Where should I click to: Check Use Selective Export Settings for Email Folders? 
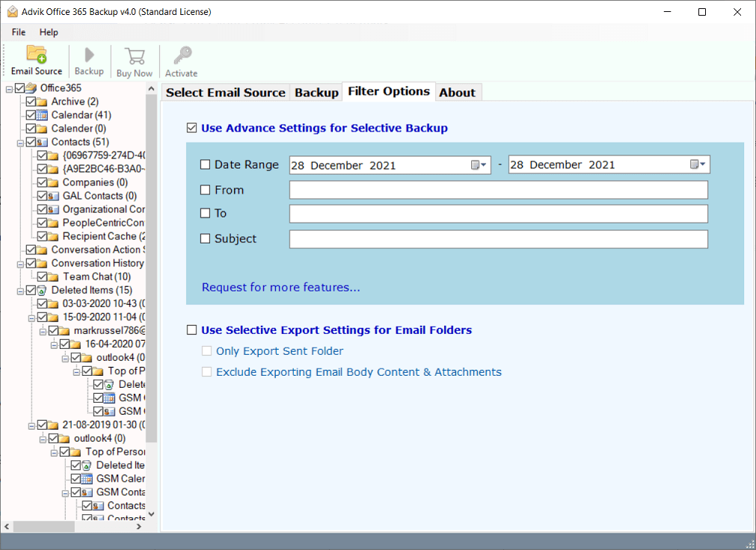coord(192,330)
